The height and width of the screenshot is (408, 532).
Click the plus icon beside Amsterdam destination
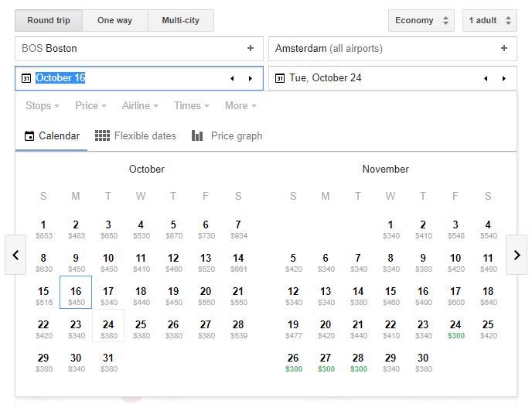[503, 48]
